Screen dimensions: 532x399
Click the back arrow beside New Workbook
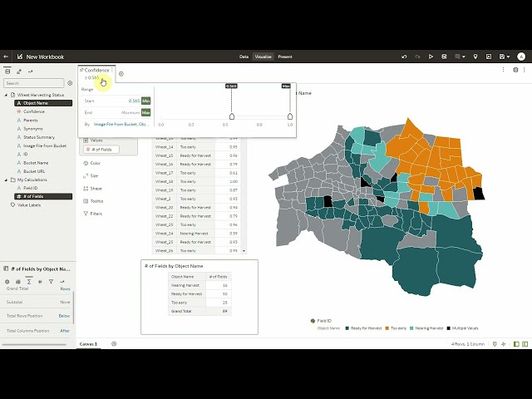[x=7, y=57]
